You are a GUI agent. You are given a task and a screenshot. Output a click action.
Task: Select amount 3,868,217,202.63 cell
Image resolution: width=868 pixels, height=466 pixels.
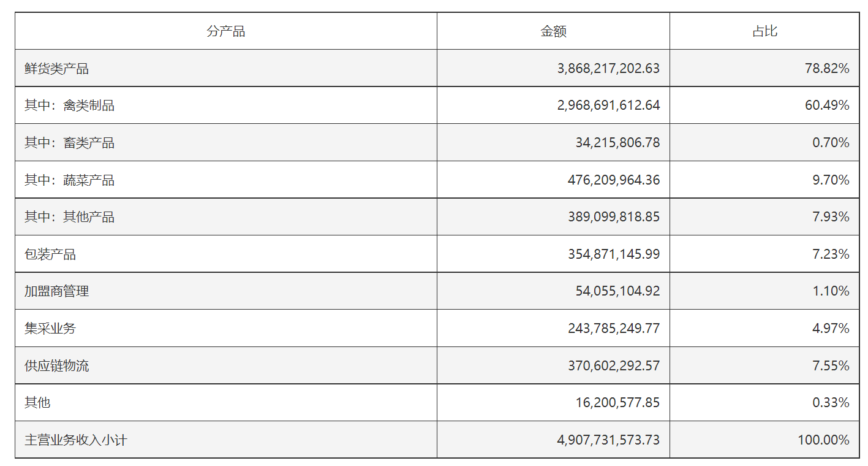(x=553, y=69)
